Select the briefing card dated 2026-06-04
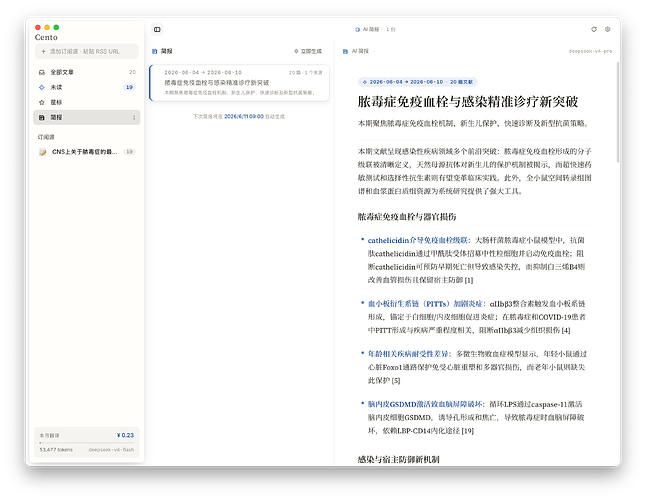Image resolution: width=646 pixels, height=500 pixels. (239, 83)
